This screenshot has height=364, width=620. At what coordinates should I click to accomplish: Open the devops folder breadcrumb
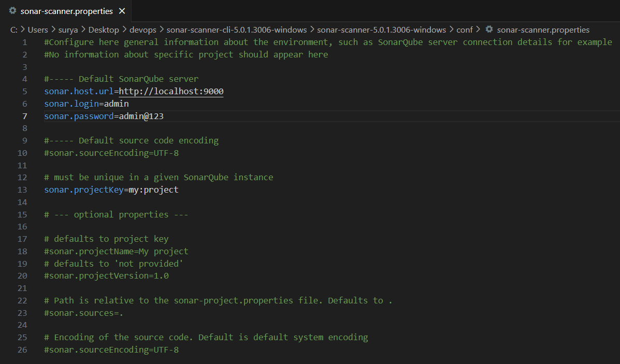143,30
